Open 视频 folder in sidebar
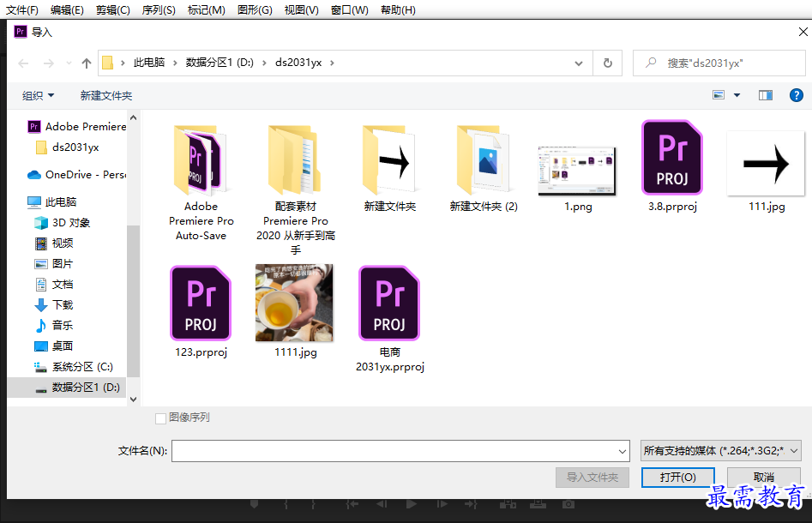Image resolution: width=812 pixels, height=523 pixels. [x=54, y=243]
